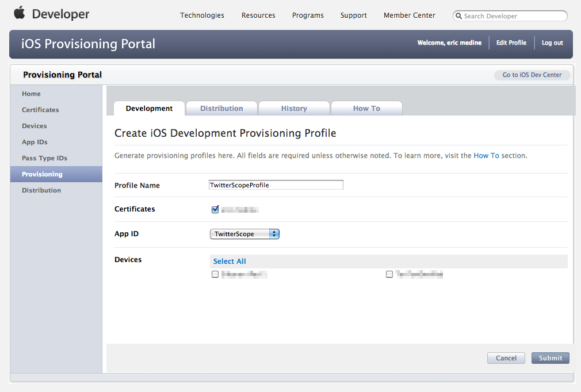Switch to the History tab
Screen dimensions: 581x392
[294, 109]
